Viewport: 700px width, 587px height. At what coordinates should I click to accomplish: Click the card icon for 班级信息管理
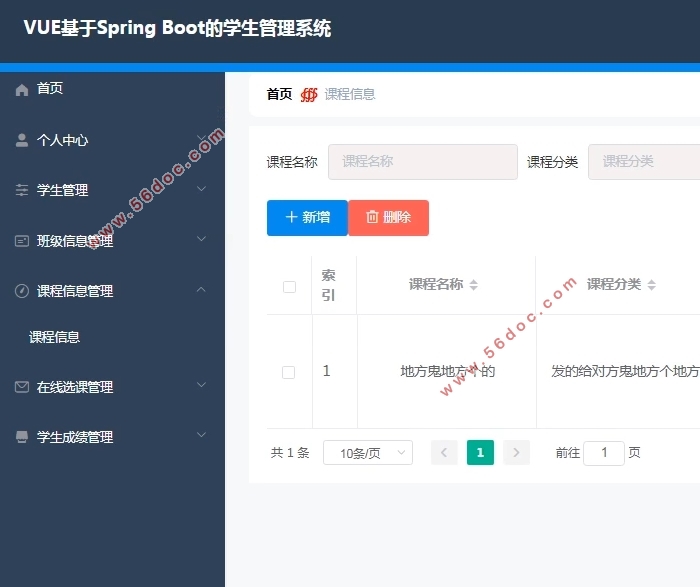click(x=22, y=241)
